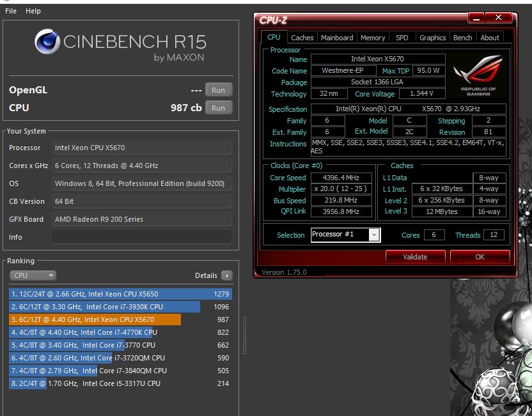Click the Version 1.75.0 label
Screen dimensions: 532x416
284,272
